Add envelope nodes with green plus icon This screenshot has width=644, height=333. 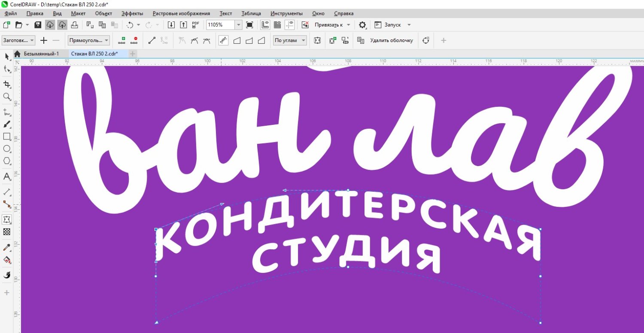point(122,40)
